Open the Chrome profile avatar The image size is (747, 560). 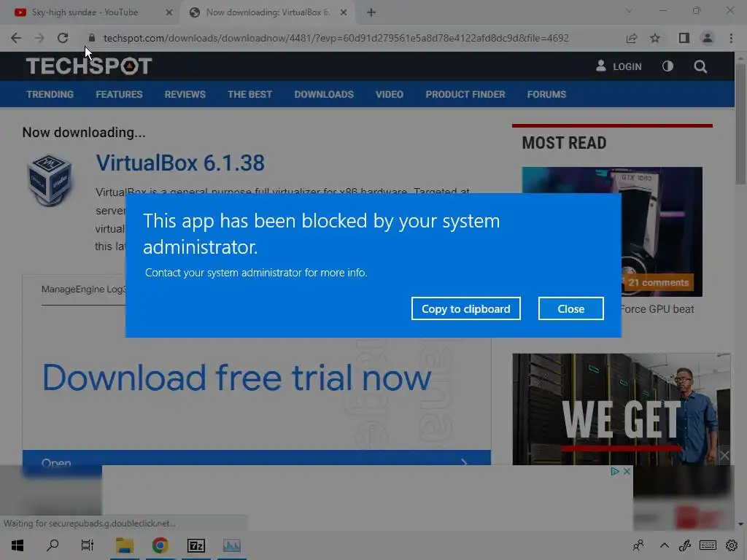pos(708,38)
